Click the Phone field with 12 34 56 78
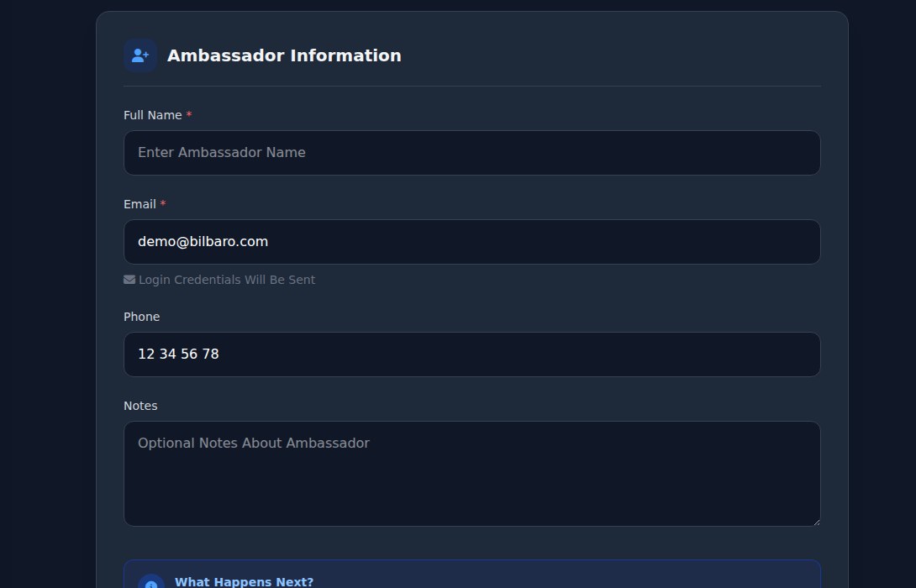This screenshot has width=916, height=588. (472, 354)
